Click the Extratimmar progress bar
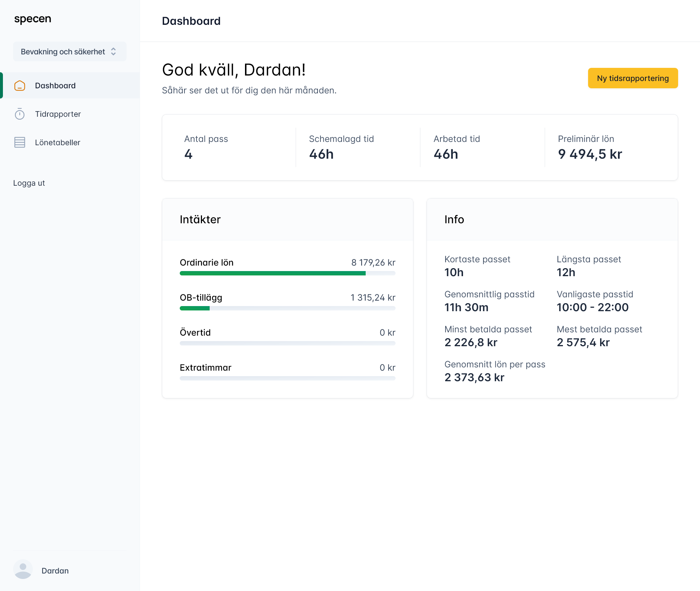Viewport: 700px width, 591px height. [288, 378]
